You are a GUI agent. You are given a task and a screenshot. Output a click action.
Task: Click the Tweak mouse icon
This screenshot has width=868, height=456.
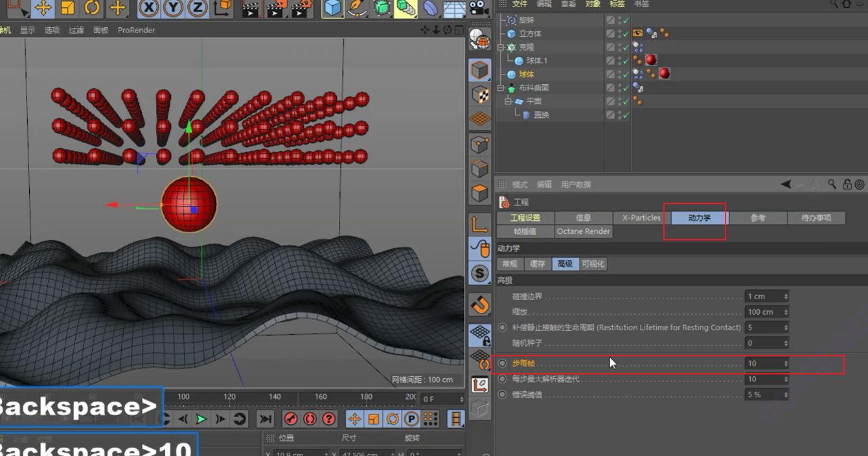click(x=480, y=249)
